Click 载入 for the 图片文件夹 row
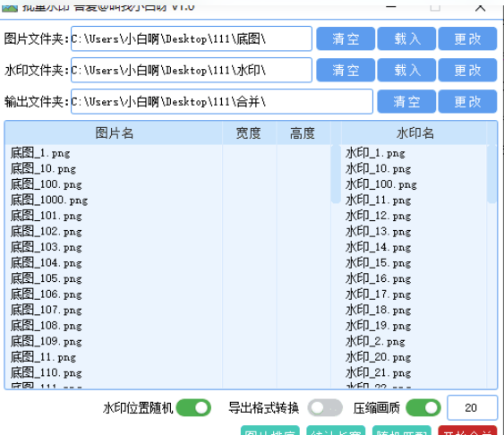The image size is (504, 435). (406, 38)
